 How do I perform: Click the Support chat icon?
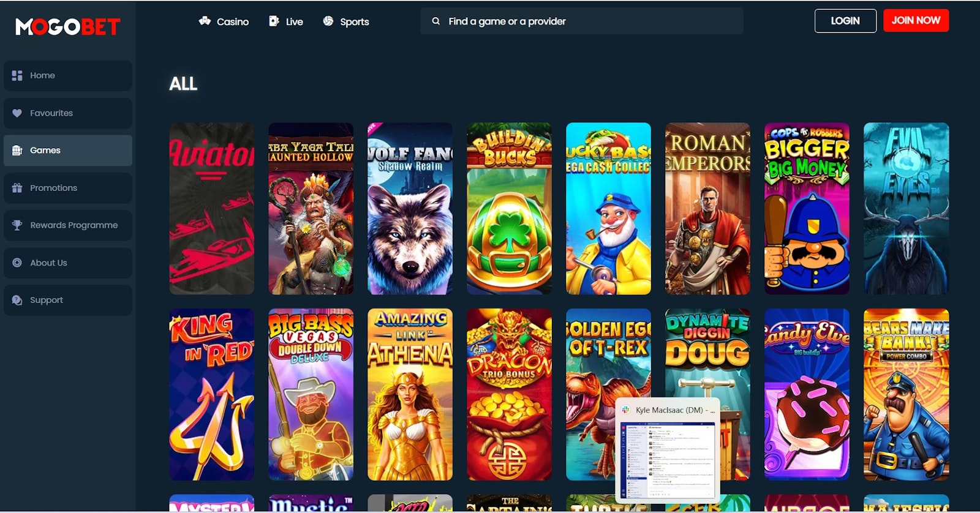17,300
